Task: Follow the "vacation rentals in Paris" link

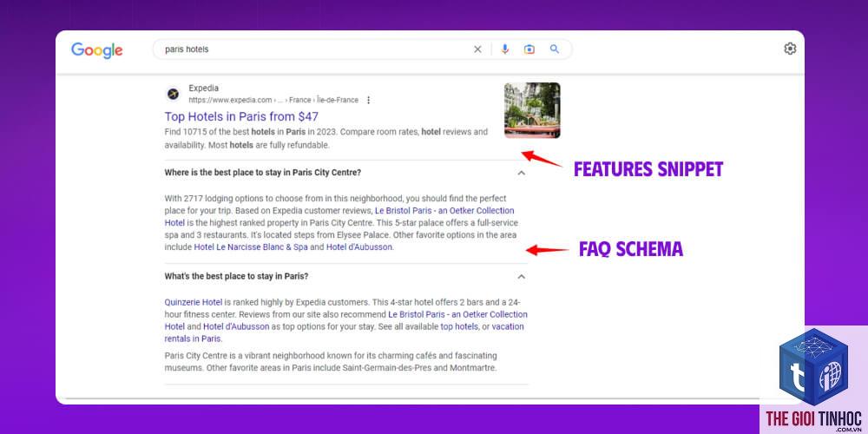Action: (x=344, y=332)
